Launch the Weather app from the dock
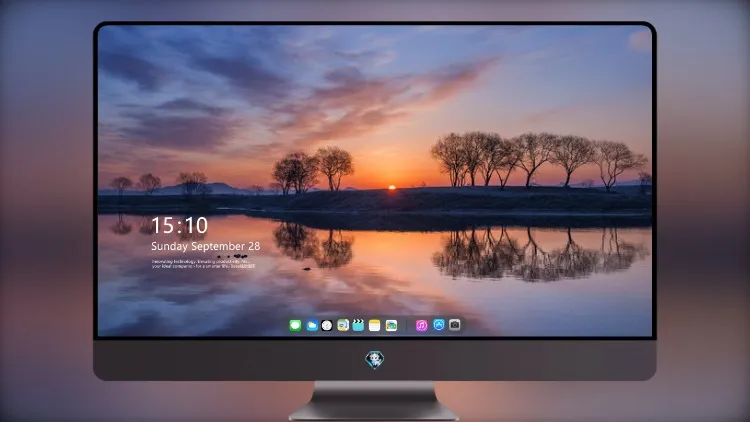The height and width of the screenshot is (422, 750). click(312, 325)
